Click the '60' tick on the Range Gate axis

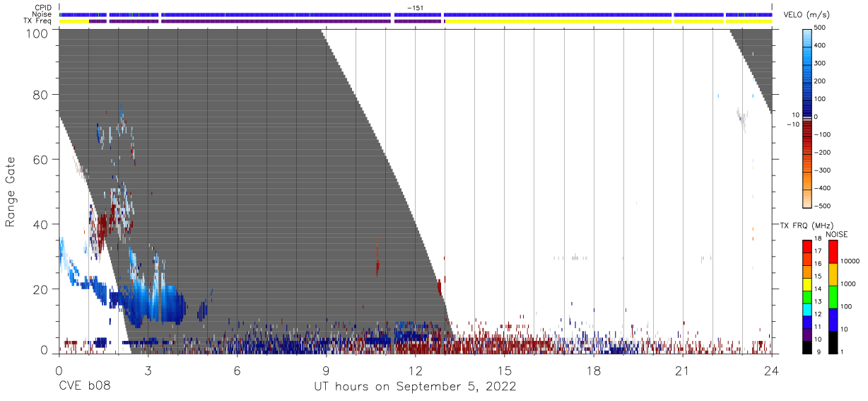coord(40,160)
